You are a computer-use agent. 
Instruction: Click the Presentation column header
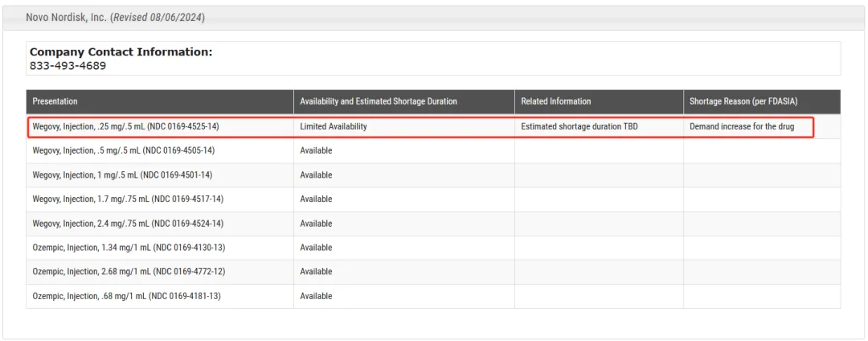coord(55,101)
